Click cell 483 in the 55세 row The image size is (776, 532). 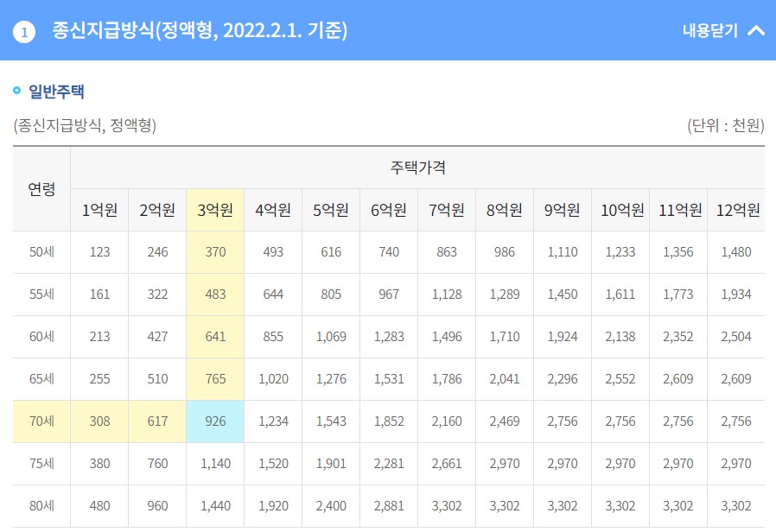tap(215, 294)
